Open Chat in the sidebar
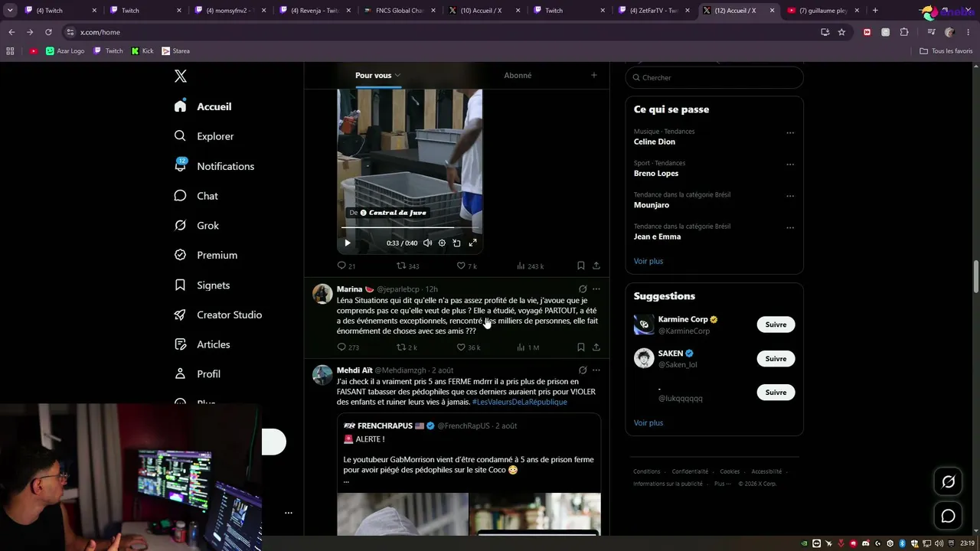Screen dimensions: 980x551 click(196, 196)
